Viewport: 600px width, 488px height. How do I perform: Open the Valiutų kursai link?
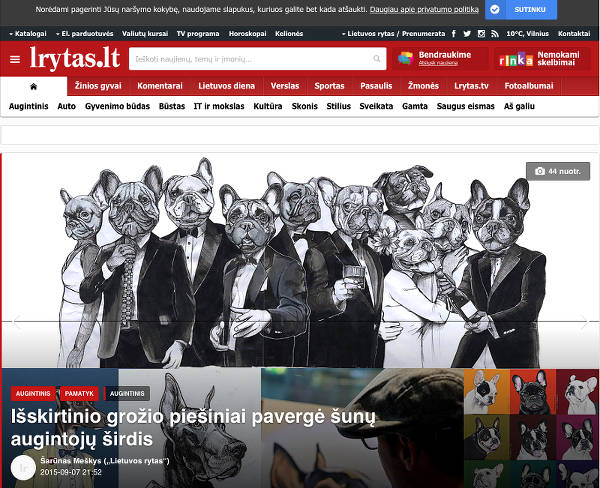145,34
